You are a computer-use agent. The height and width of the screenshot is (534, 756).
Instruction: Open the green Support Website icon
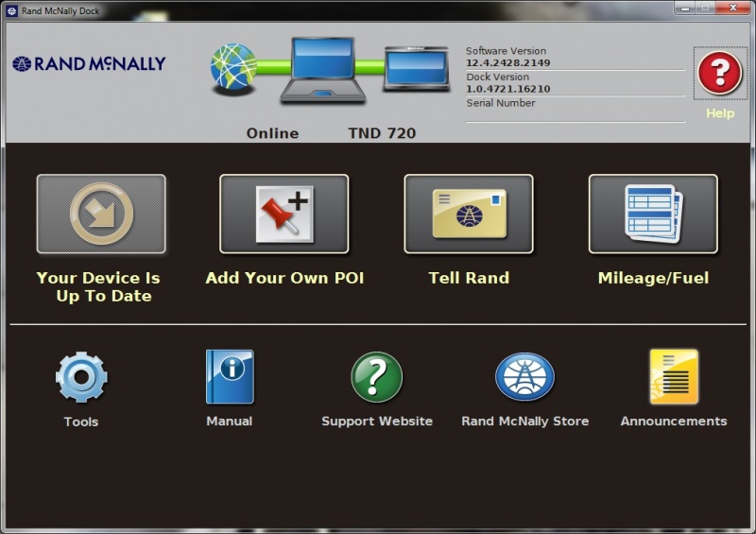[x=376, y=377]
